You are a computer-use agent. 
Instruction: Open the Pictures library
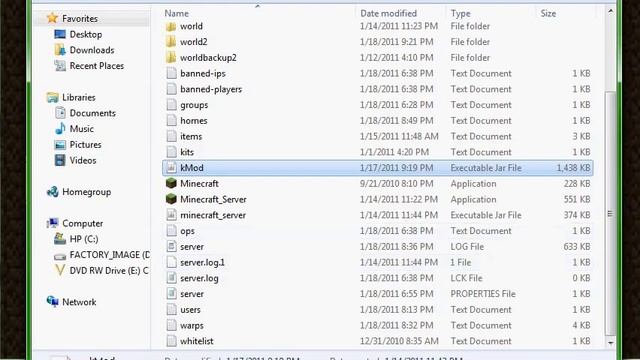pos(85,145)
